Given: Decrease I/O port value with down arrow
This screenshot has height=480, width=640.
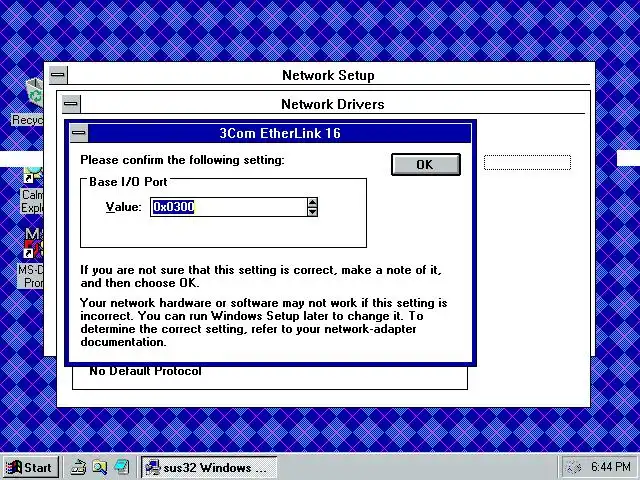Looking at the screenshot, I should (312, 211).
